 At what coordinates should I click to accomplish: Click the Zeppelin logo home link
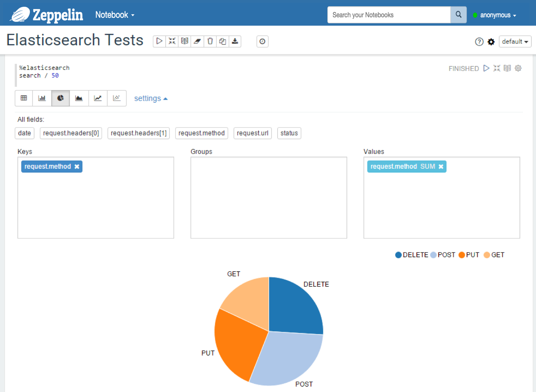point(47,15)
